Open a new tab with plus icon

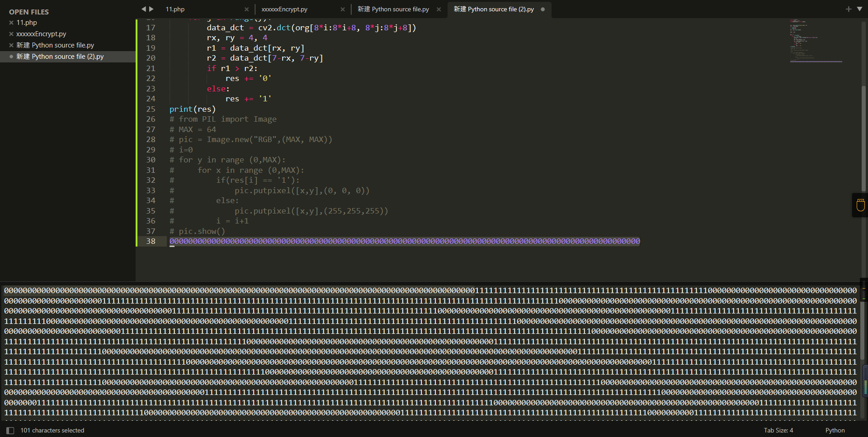(x=848, y=9)
